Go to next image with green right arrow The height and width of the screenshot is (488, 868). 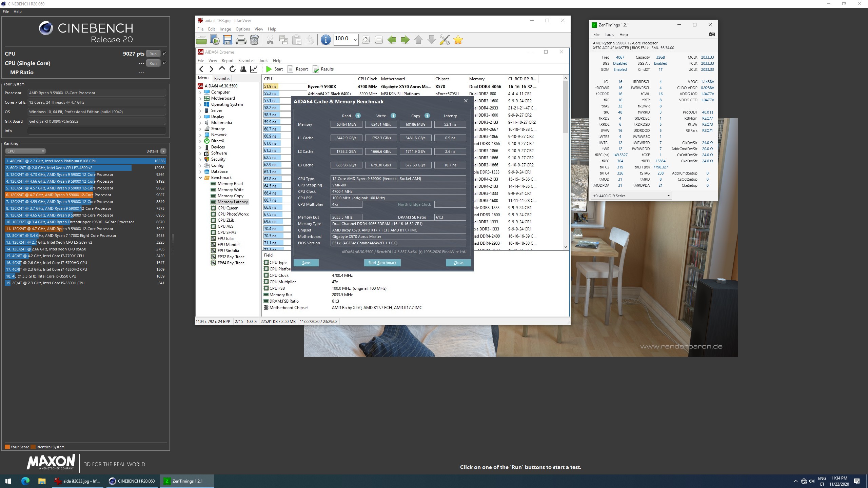[405, 40]
